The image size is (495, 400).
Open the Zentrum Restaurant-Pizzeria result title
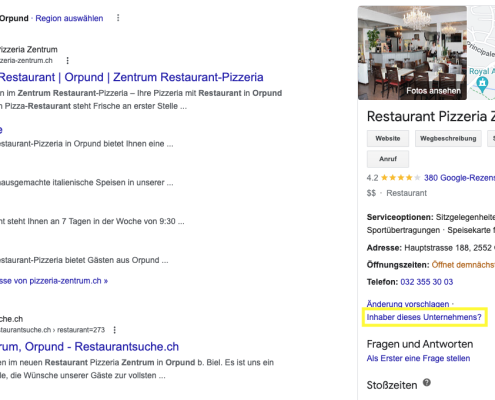[x=132, y=77]
